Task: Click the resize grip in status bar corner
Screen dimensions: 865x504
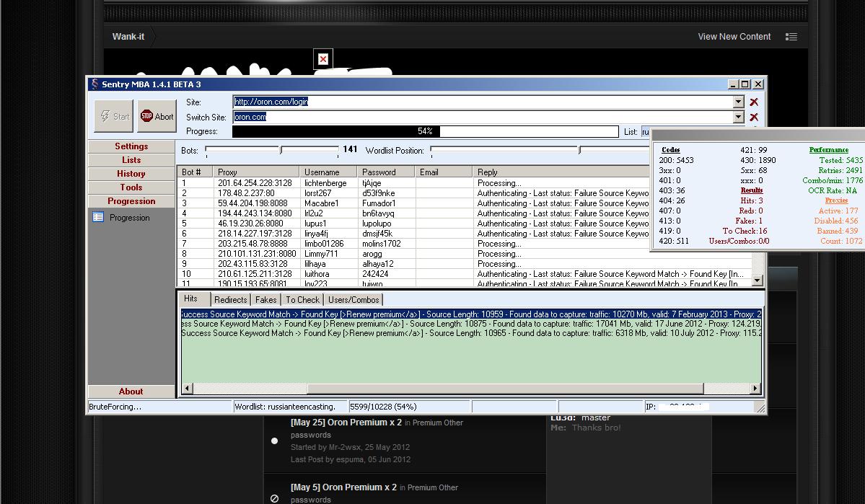Action: pos(760,408)
